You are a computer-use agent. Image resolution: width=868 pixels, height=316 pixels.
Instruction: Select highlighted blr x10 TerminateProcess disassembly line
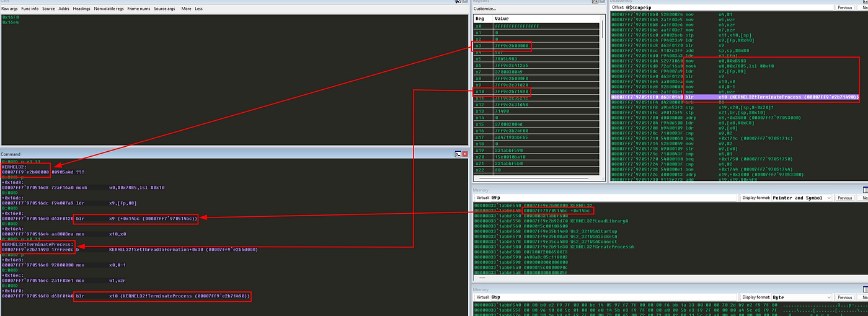pyautogui.click(x=735, y=97)
